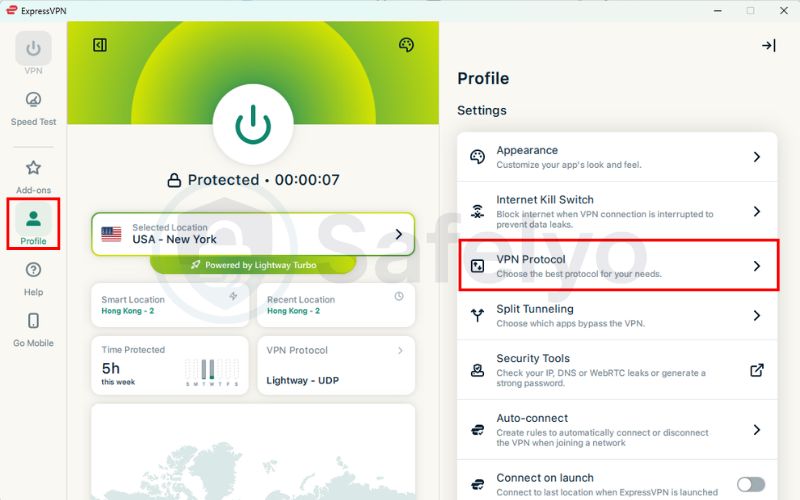Select the Profile sidebar item
The height and width of the screenshot is (500, 800).
click(33, 224)
